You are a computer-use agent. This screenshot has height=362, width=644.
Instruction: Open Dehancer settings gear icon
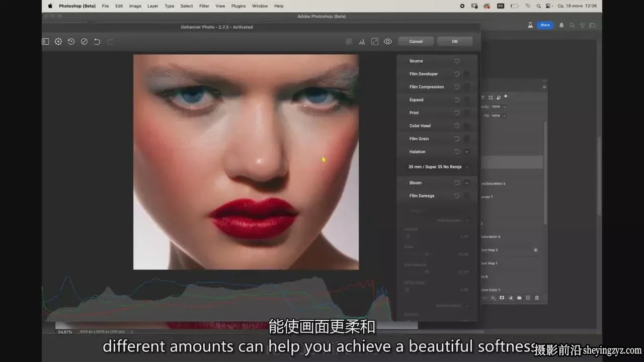(x=58, y=42)
